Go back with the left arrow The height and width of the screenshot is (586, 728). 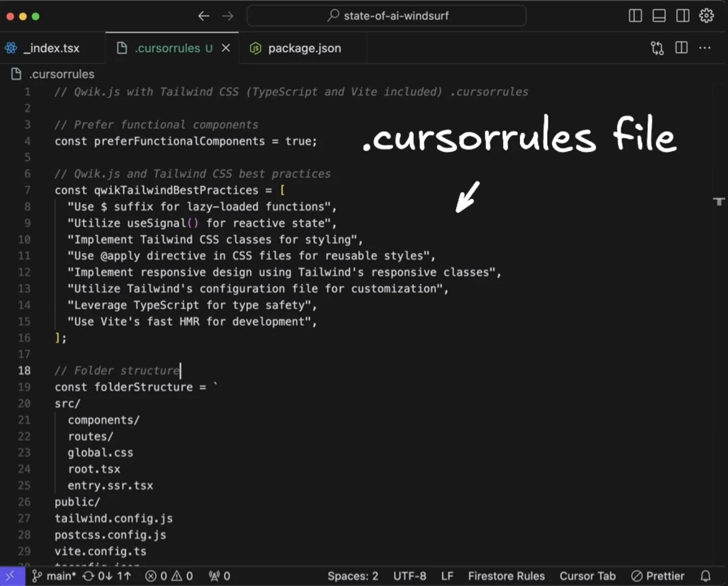[204, 16]
